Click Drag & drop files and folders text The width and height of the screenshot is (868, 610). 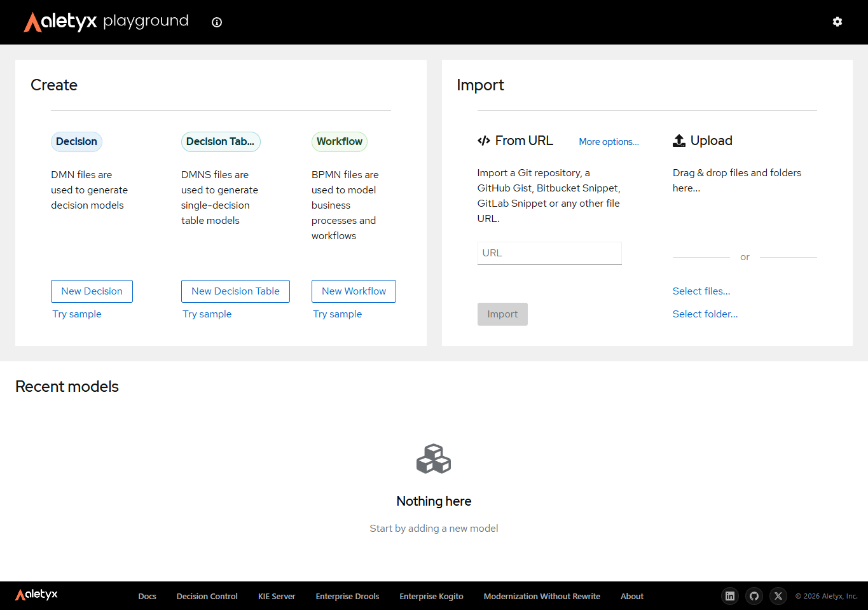(737, 181)
